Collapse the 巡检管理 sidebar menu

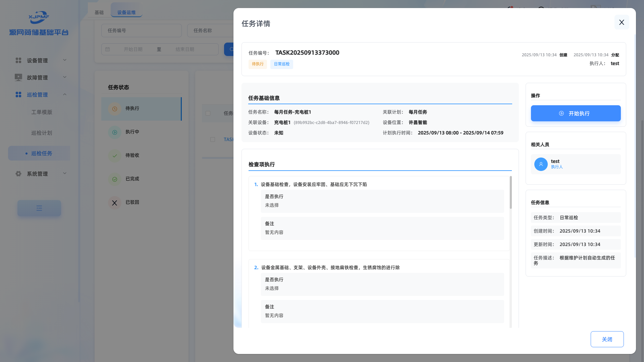41,95
